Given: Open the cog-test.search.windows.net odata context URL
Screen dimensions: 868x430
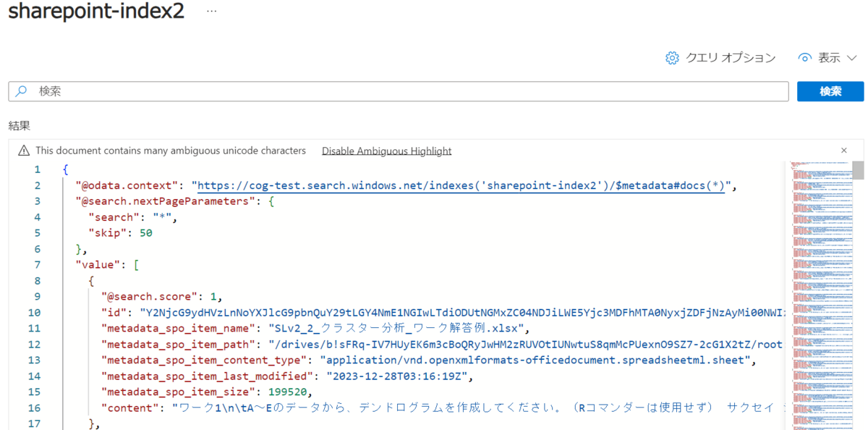Looking at the screenshot, I should [461, 185].
